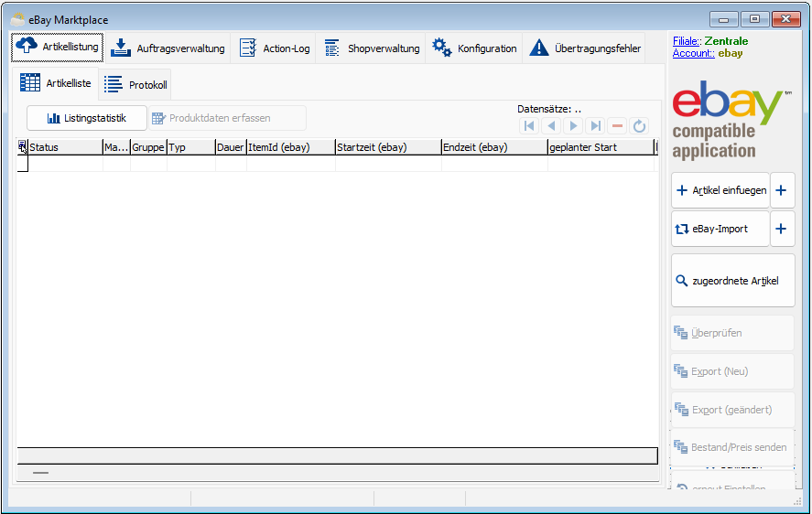
Task: Click the grid icon on Artikelliste tab
Action: tap(30, 83)
